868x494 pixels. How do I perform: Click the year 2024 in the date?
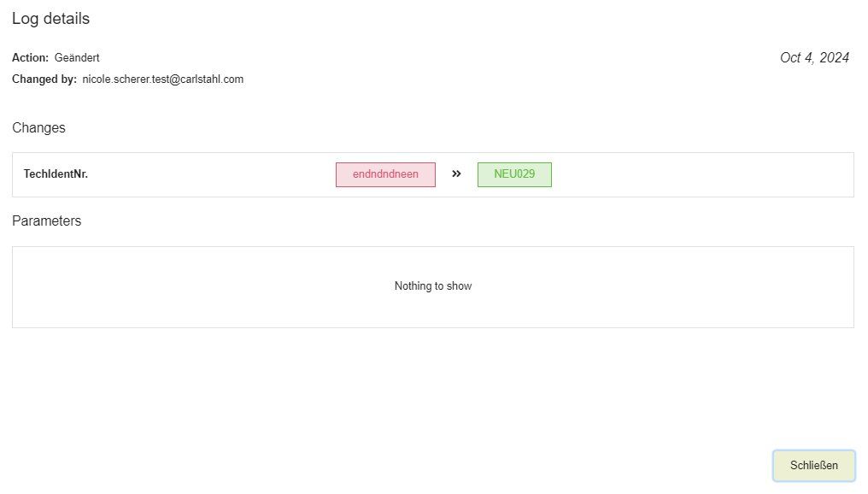pos(834,58)
